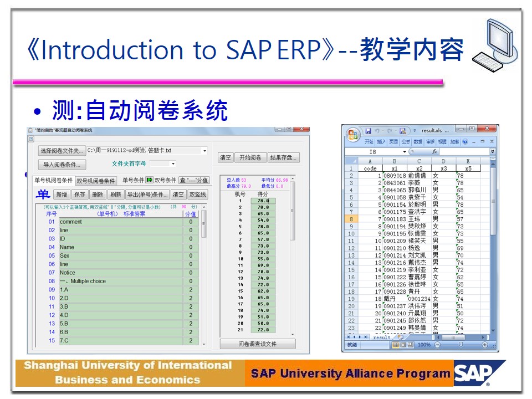Click the 结果存盘 button
The width and height of the screenshot is (532, 399).
283,157
